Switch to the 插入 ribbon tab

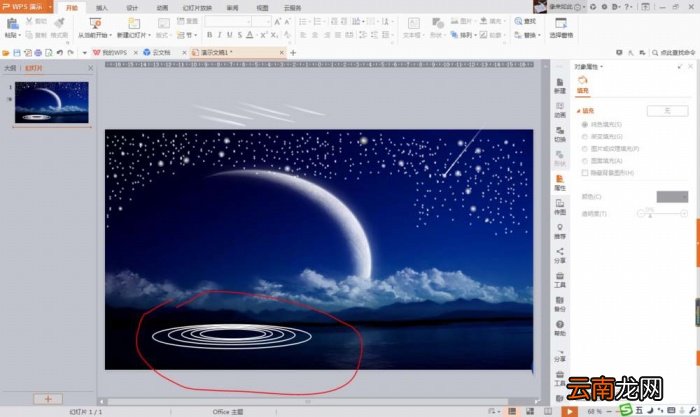pos(102,8)
